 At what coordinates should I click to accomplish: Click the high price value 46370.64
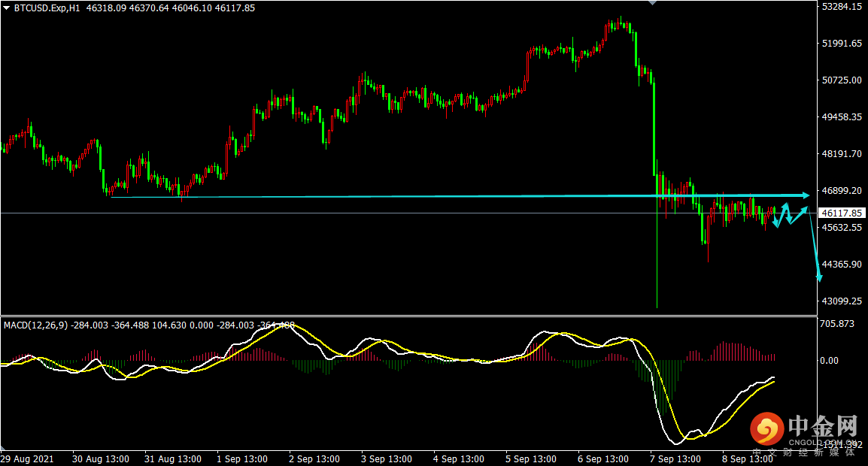pos(149,8)
